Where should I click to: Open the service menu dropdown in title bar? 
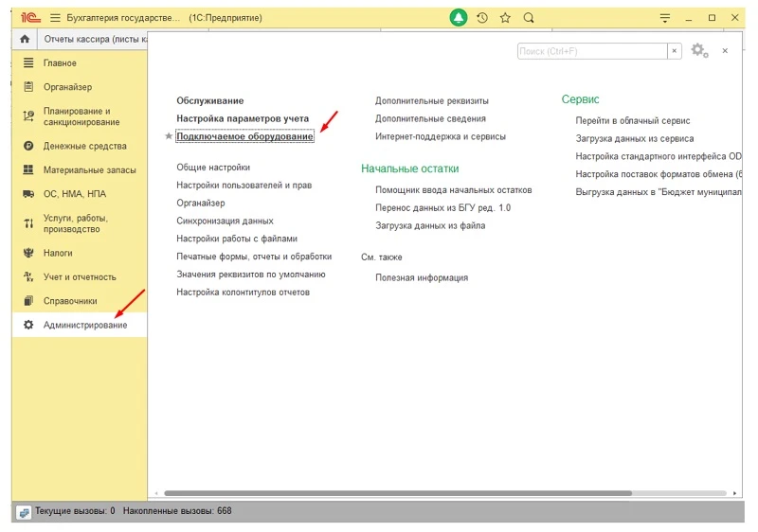[x=664, y=17]
